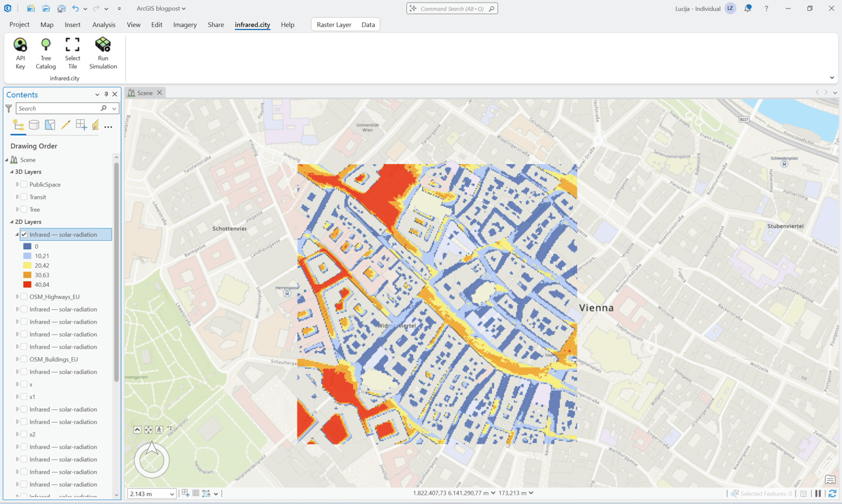
Task: Click the filter funnel icon in Contents
Action: [9, 108]
